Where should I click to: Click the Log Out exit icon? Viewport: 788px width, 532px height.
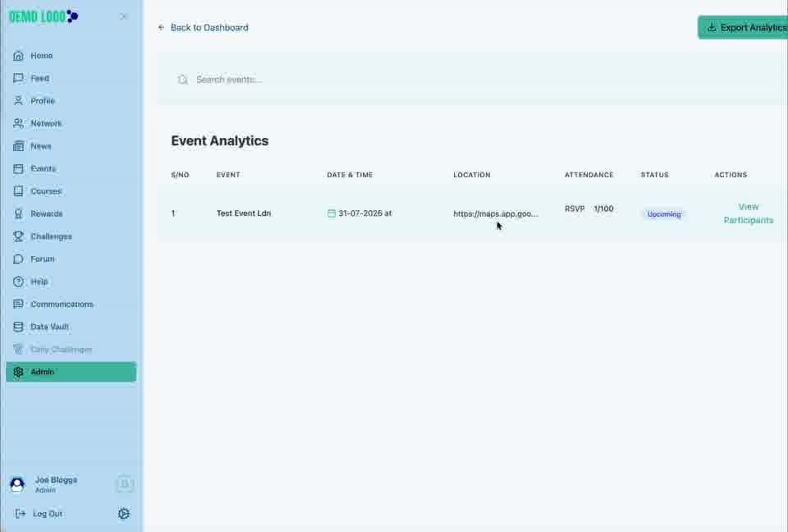click(x=20, y=513)
